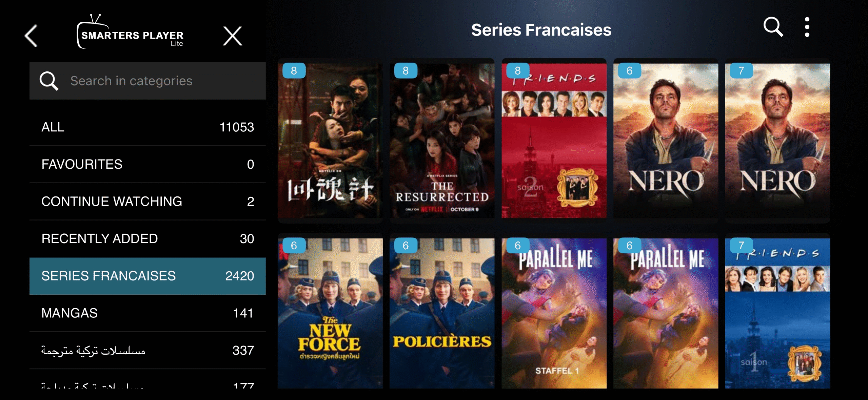Select the SERIES FRANCAISES category
The image size is (868, 400).
pos(147,276)
